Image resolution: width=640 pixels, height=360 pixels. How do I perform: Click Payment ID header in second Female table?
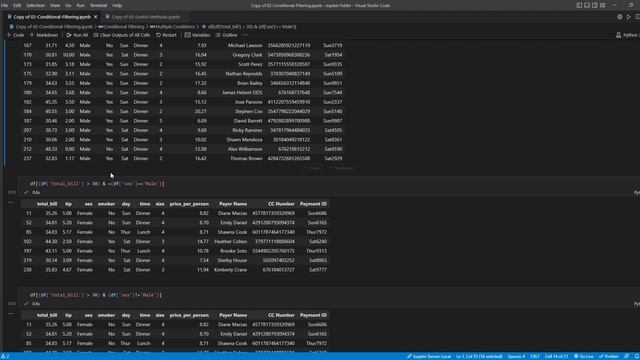(x=313, y=315)
